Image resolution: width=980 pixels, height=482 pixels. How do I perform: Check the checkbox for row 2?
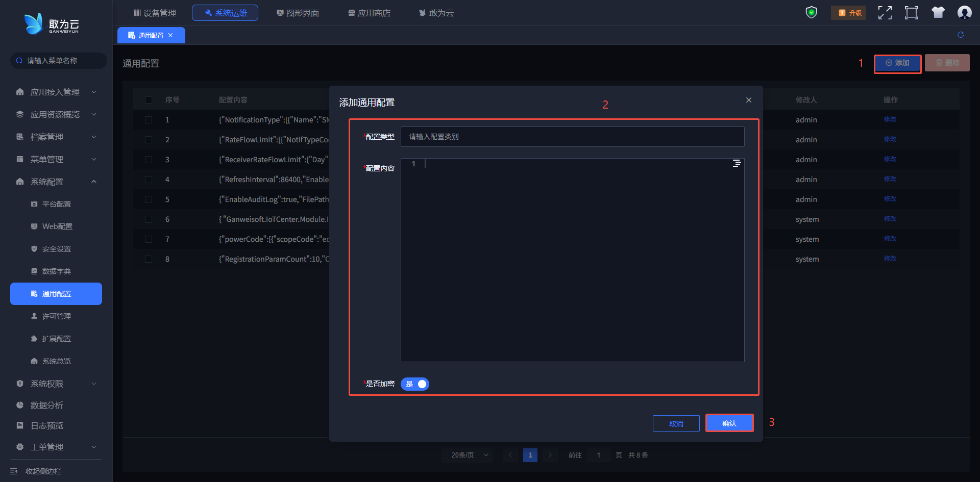pyautogui.click(x=149, y=140)
